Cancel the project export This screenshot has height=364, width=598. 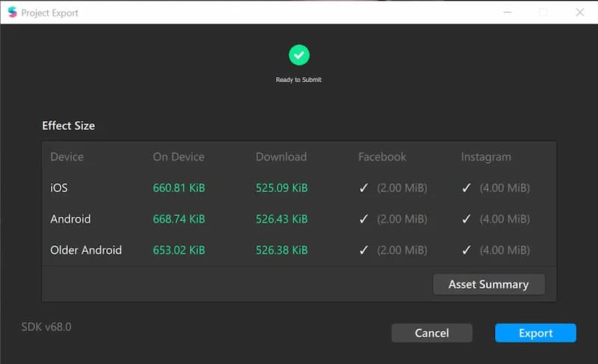[432, 333]
